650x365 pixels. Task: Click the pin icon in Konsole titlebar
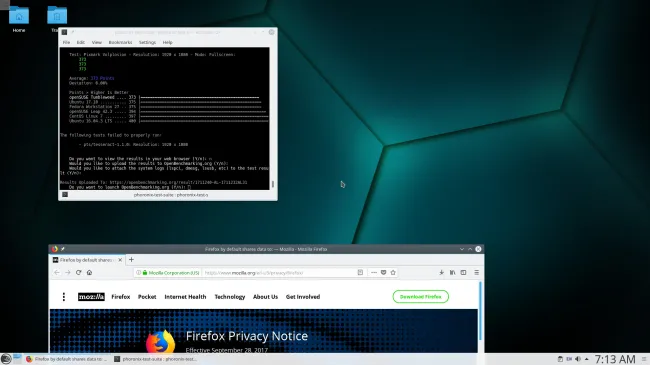click(73, 32)
